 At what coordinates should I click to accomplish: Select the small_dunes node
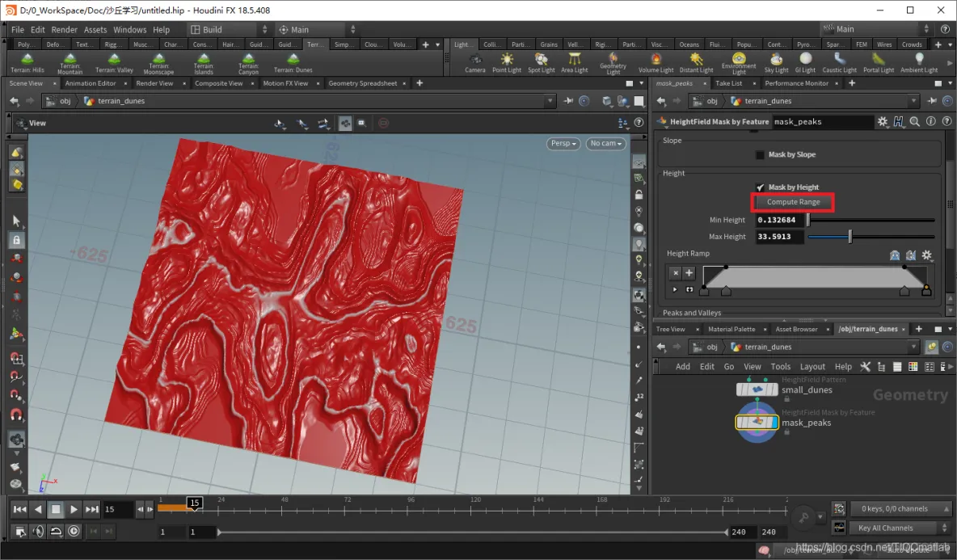[757, 389]
